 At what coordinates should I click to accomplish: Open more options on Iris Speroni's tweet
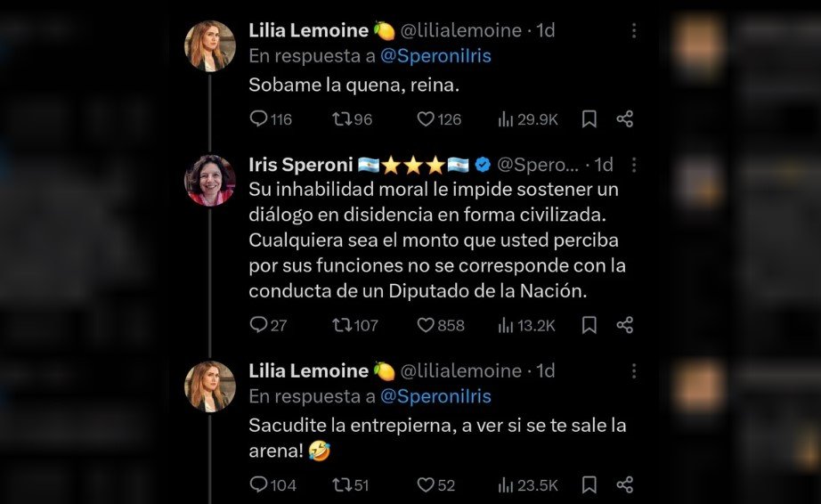(x=634, y=165)
